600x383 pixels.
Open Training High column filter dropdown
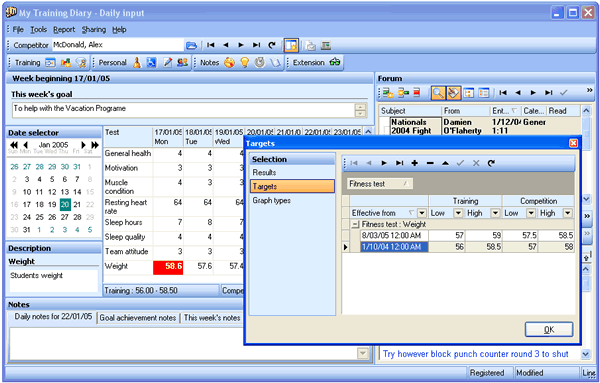(495, 213)
